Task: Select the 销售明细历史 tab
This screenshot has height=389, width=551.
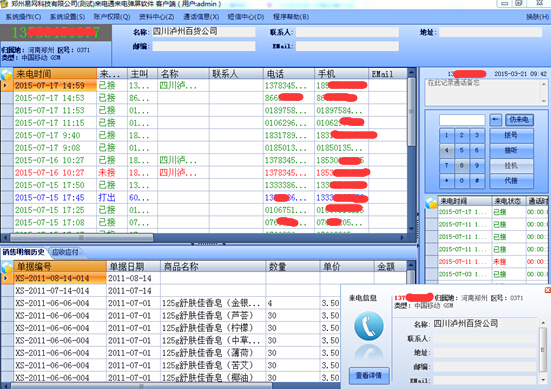Action: click(x=24, y=252)
